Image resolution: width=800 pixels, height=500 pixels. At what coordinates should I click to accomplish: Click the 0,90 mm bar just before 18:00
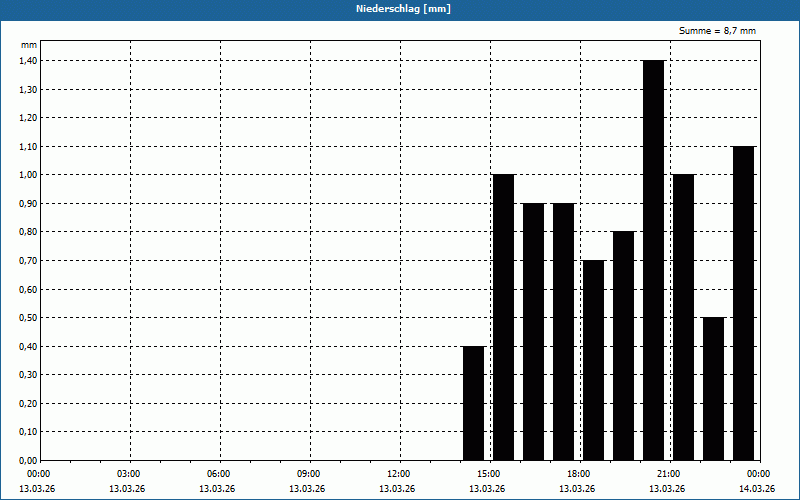[x=563, y=331]
